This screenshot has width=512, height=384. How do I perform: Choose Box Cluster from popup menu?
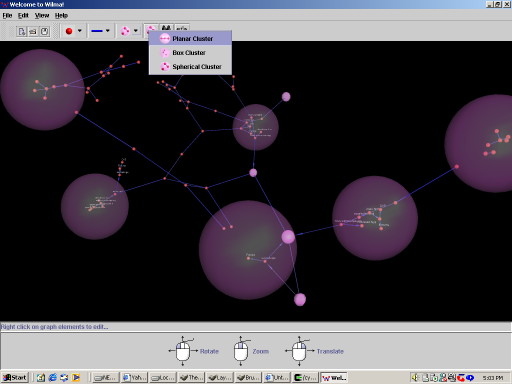coord(190,53)
